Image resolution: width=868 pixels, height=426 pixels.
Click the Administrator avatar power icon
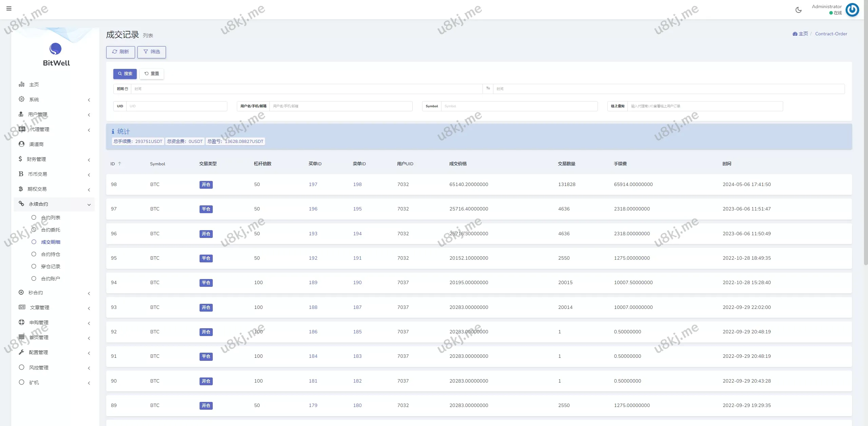pyautogui.click(x=852, y=10)
